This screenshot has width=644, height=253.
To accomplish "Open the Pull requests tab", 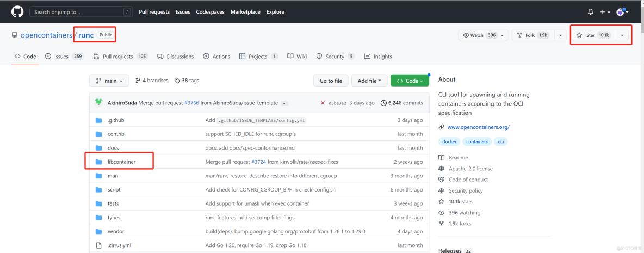I will point(117,57).
